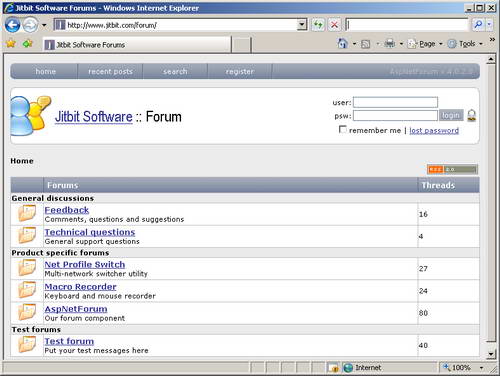Click the page scrollbar up arrow
The height and width of the screenshot is (376, 500).
tap(491, 60)
